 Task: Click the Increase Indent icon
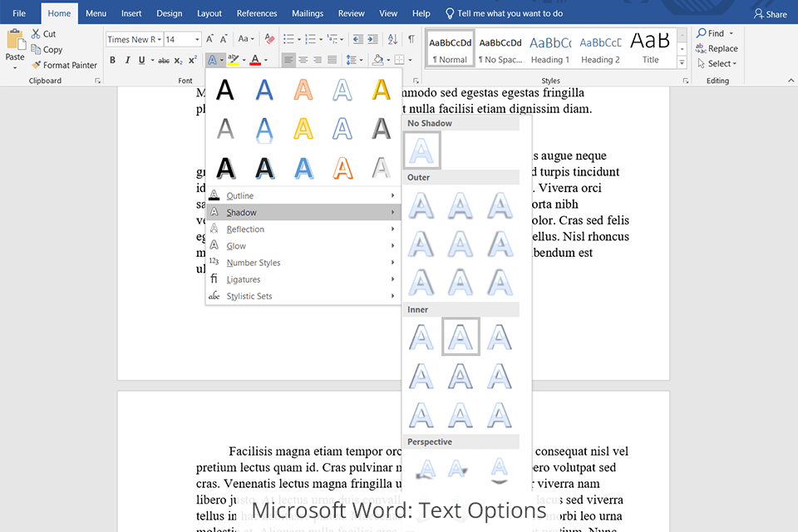point(373,39)
